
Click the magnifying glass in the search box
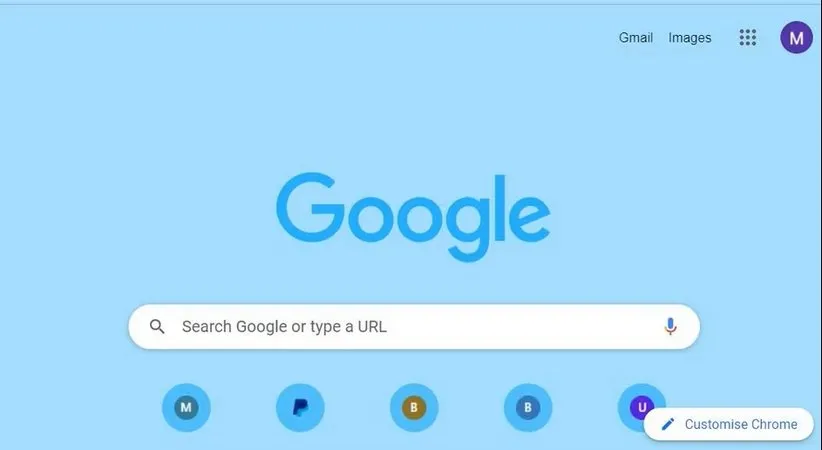pos(157,326)
